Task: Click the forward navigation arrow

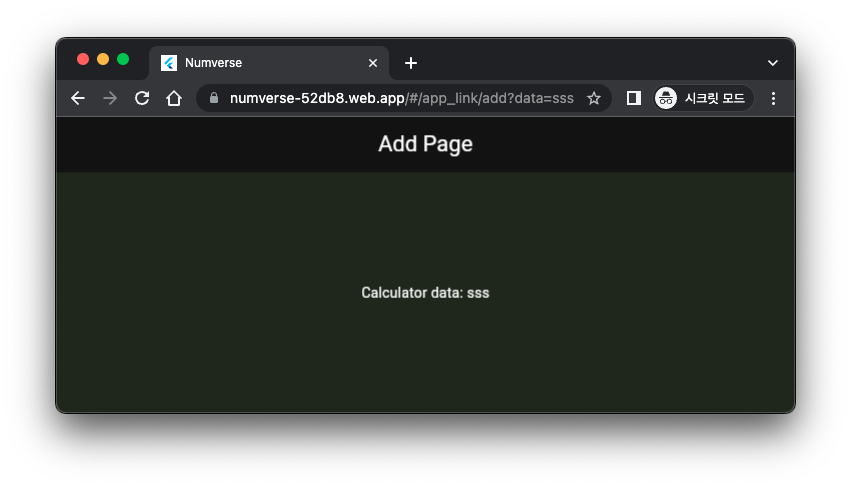Action: pyautogui.click(x=110, y=98)
